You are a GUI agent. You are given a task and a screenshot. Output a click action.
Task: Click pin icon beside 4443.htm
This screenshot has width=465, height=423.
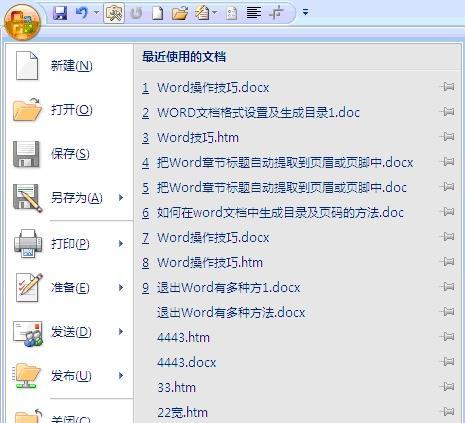point(447,337)
